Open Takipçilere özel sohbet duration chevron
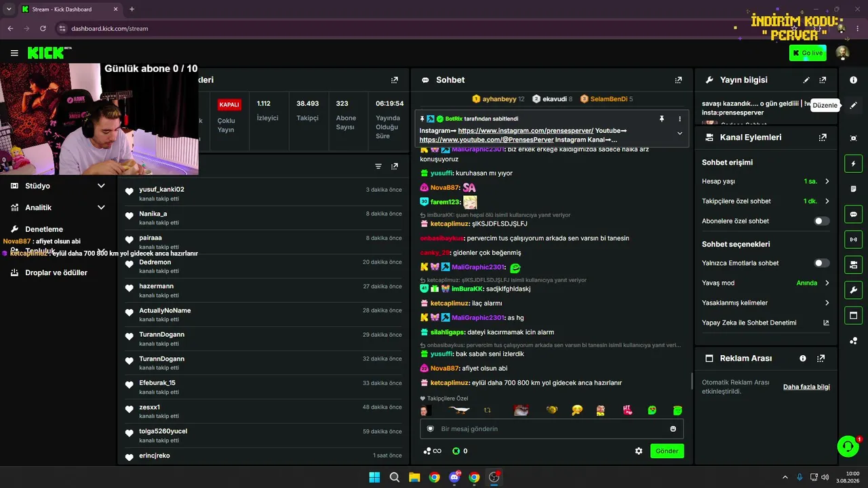Screen dimensions: 868x488 tap(827, 201)
